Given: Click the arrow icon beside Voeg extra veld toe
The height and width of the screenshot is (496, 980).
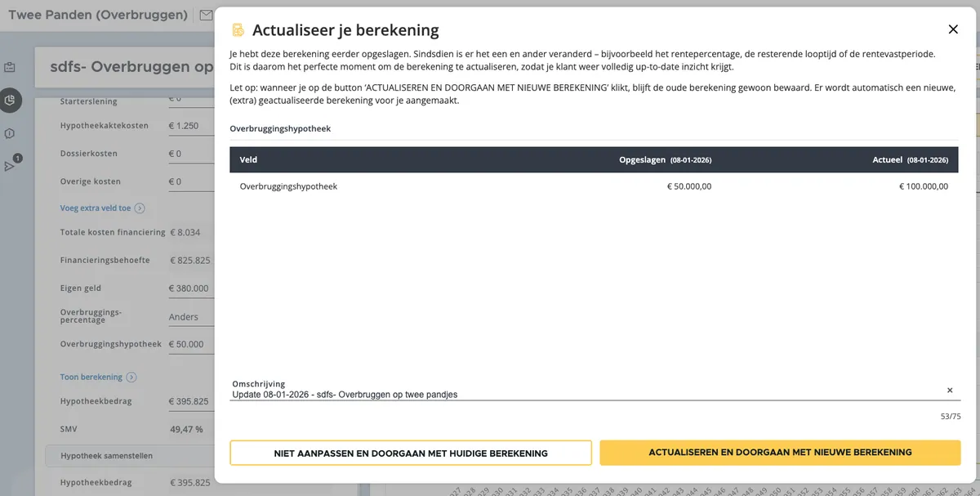Looking at the screenshot, I should coord(140,208).
